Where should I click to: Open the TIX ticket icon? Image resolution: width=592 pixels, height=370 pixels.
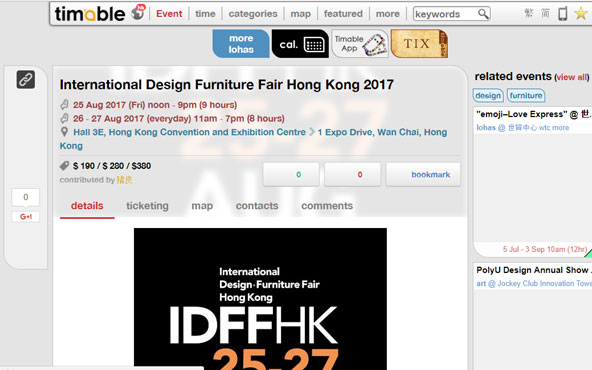[x=419, y=44]
